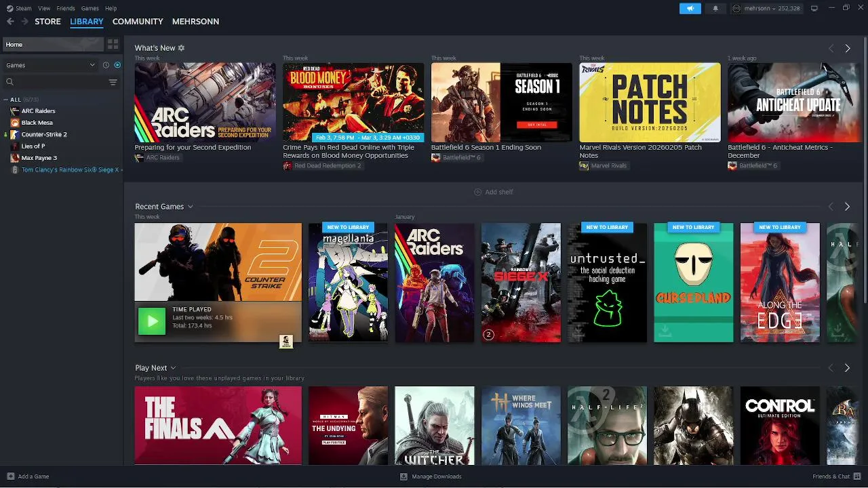Open Battlefield 6 Anticheat Update news card
The image size is (868, 488).
(793, 102)
